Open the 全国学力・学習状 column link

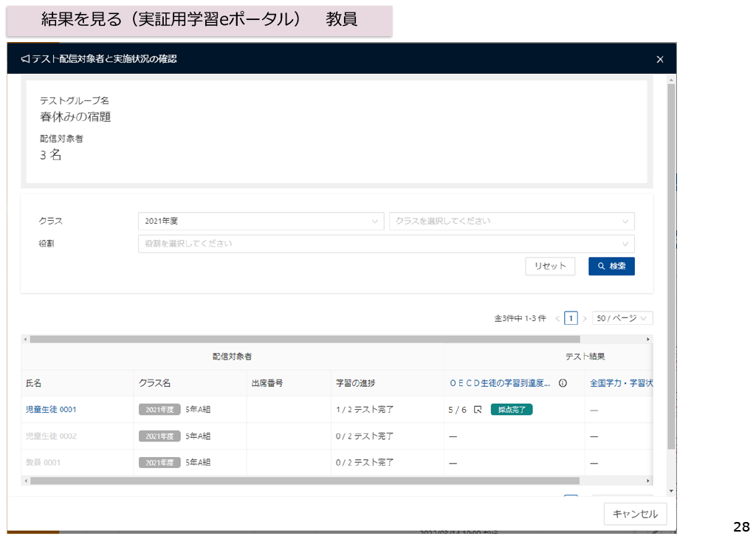[x=622, y=383]
